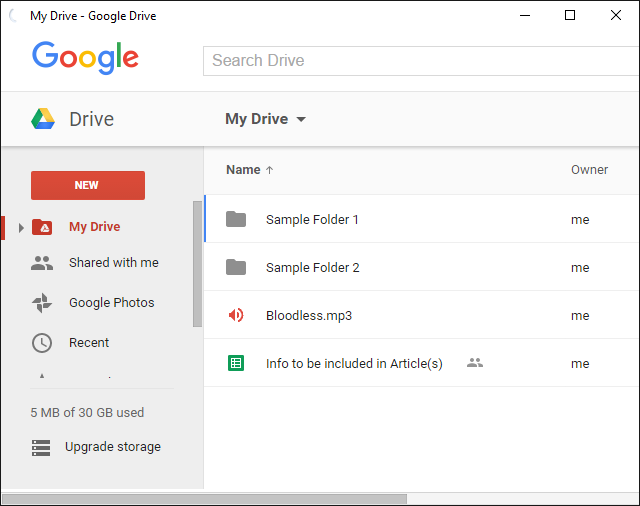Click the sidebar vertical scrollbar
Image resolution: width=640 pixels, height=506 pixels.
[x=198, y=264]
